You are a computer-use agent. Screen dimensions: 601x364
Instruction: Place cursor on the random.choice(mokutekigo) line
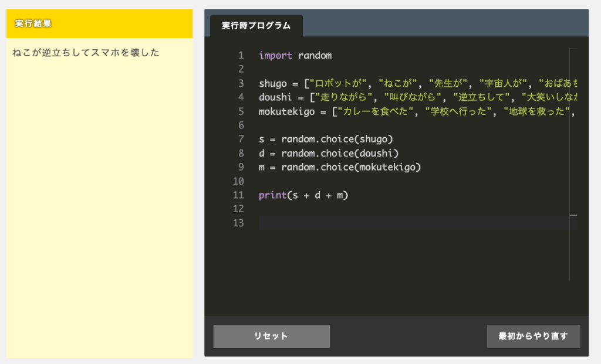click(x=340, y=168)
